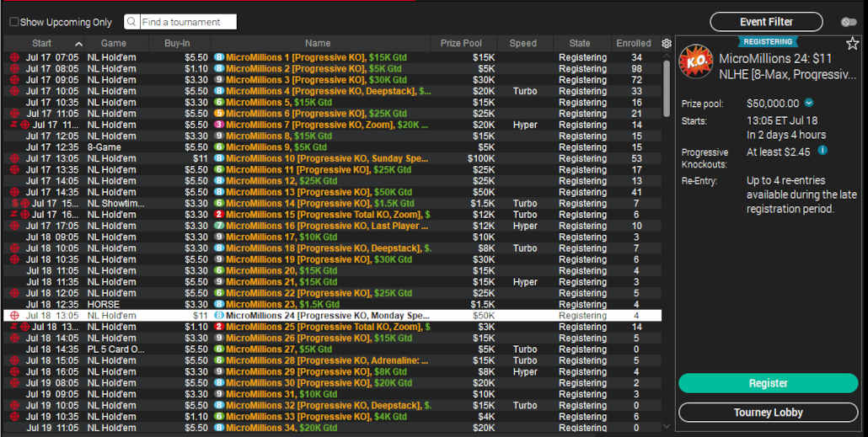Click 7-max badge on MicroMillions 16
Viewport: 868px width, 437px height.
[x=219, y=226]
